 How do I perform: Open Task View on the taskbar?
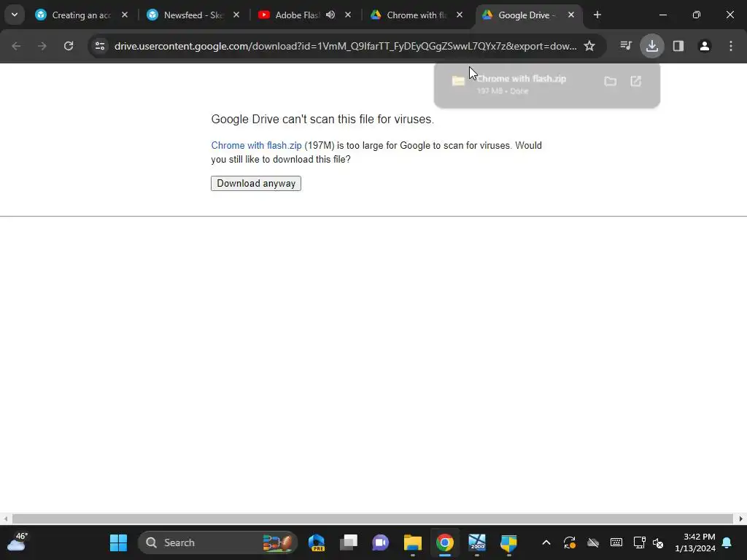[x=349, y=542]
